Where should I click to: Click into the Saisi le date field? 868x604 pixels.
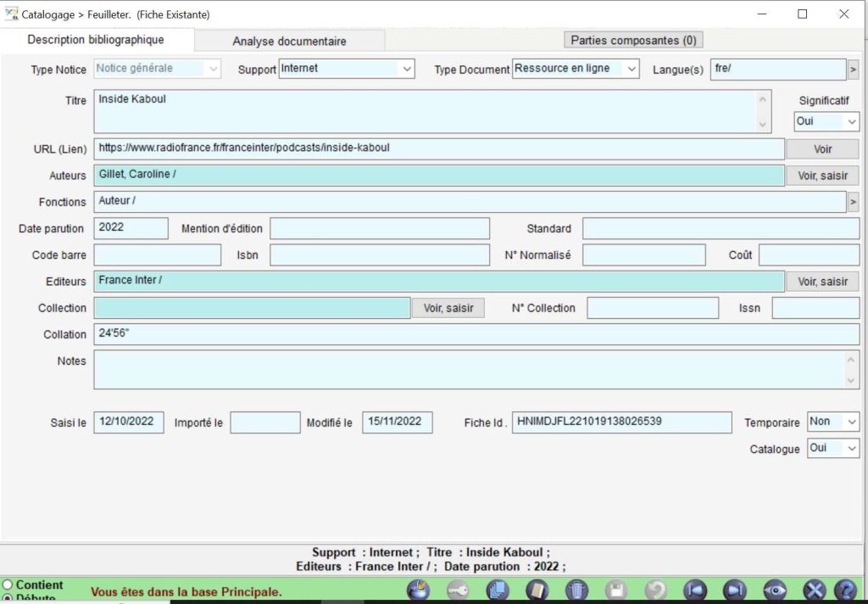[x=129, y=422]
